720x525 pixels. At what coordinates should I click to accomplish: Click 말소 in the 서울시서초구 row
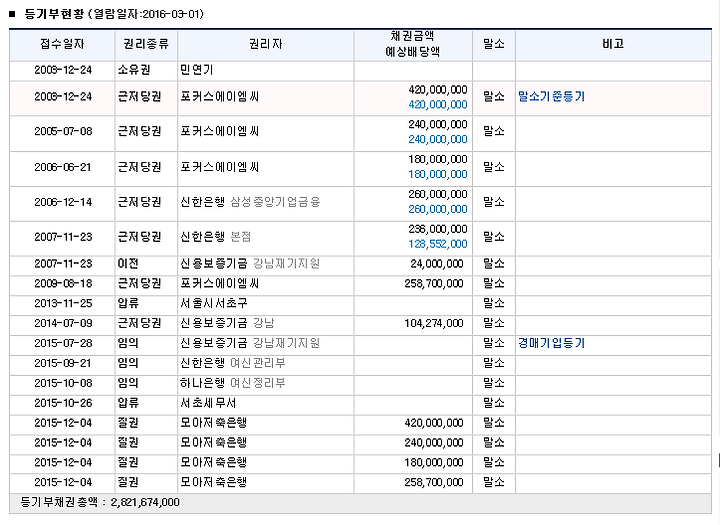coord(494,303)
